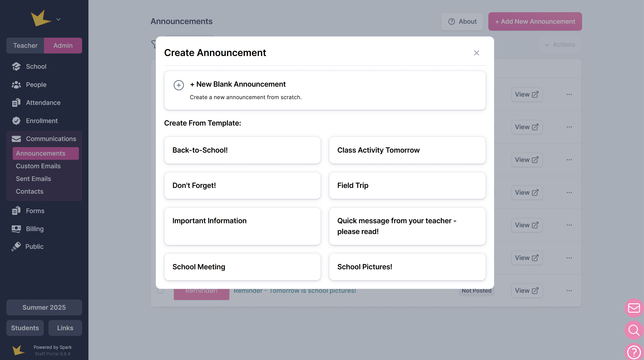Open the floating search magnifier icon
Image resolution: width=644 pixels, height=360 pixels.
point(634,330)
